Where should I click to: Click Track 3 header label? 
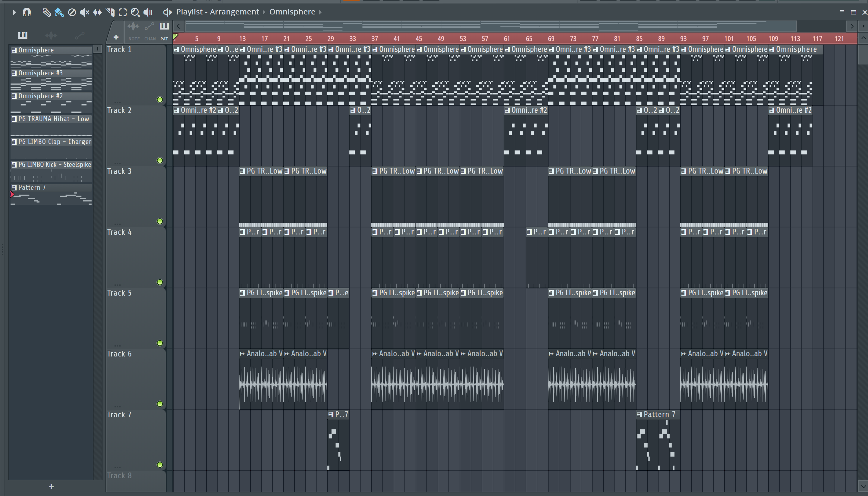[119, 171]
